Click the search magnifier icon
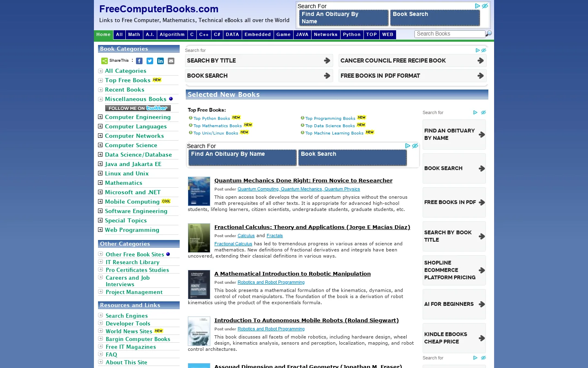Viewport: 588px width, 368px height. click(x=489, y=34)
